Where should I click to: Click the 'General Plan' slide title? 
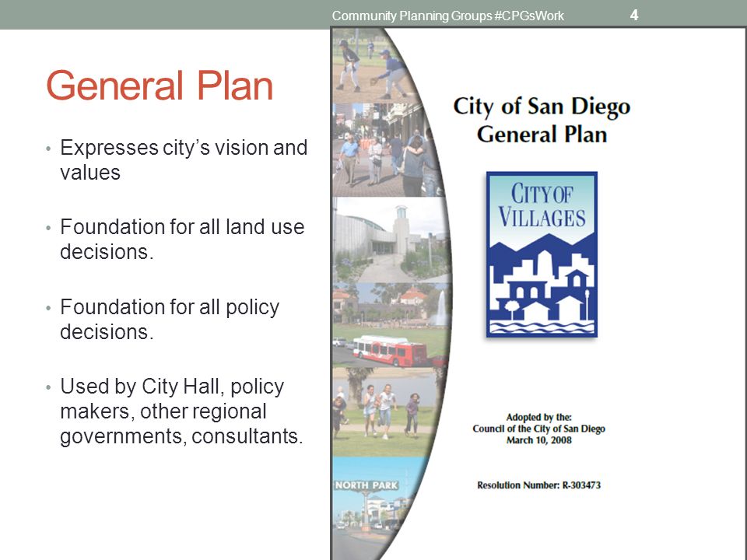tap(160, 86)
